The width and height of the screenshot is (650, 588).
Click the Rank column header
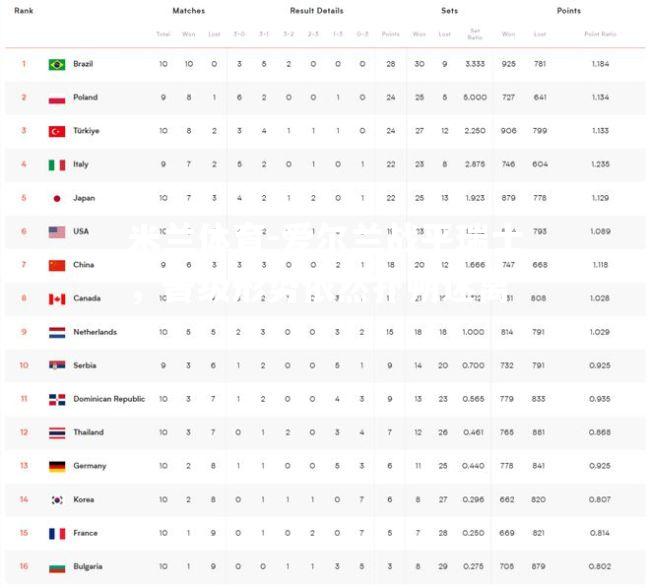point(24,11)
